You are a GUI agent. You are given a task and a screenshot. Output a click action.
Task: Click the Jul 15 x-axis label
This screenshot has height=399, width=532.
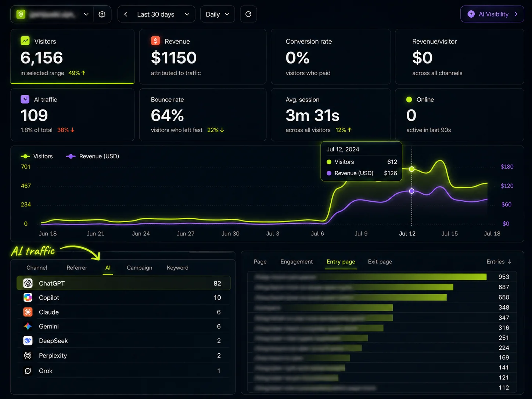[x=450, y=234]
